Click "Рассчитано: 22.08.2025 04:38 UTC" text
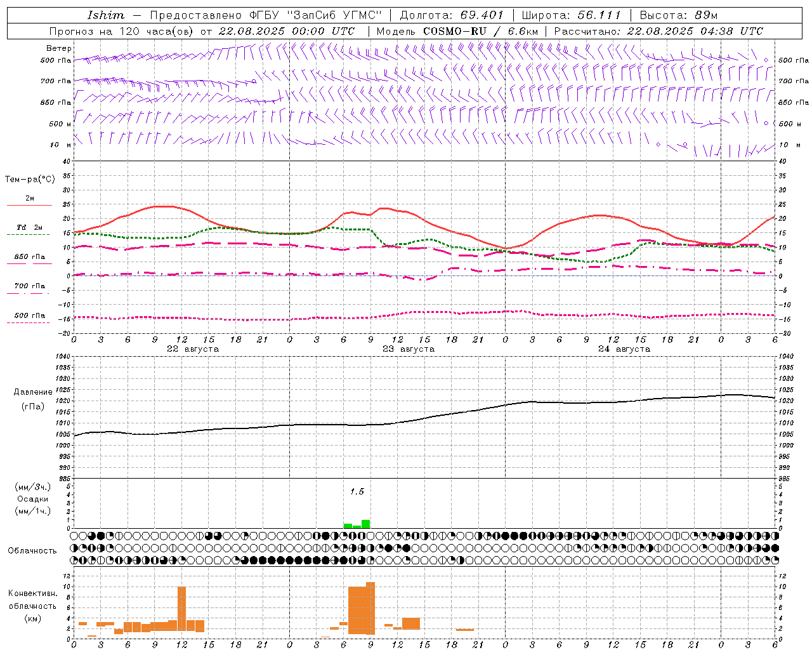This screenshot has width=812, height=650. 658,31
